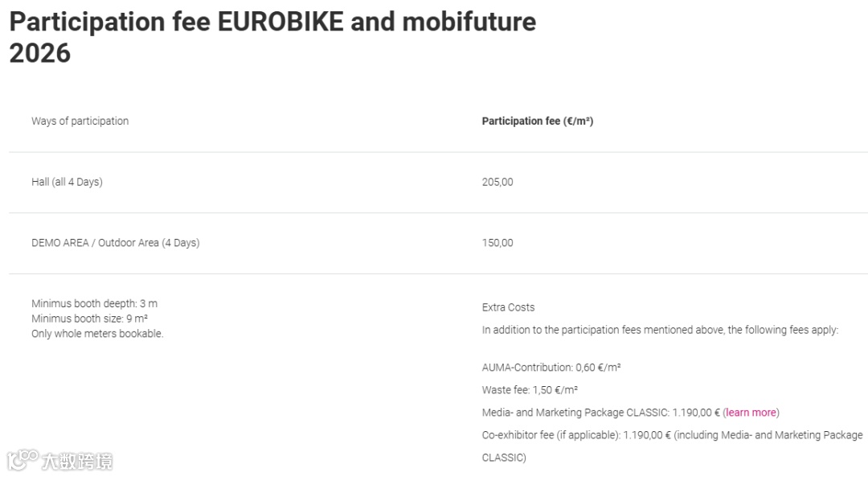Viewport: 868px width, 477px height.
Task: Click the Waste fee line
Action: click(530, 390)
